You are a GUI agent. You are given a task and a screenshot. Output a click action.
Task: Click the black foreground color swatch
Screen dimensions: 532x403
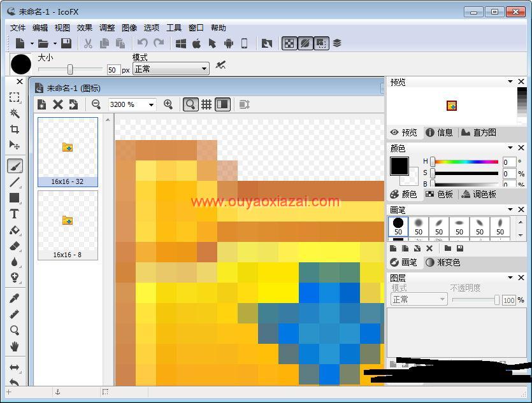coord(399,166)
